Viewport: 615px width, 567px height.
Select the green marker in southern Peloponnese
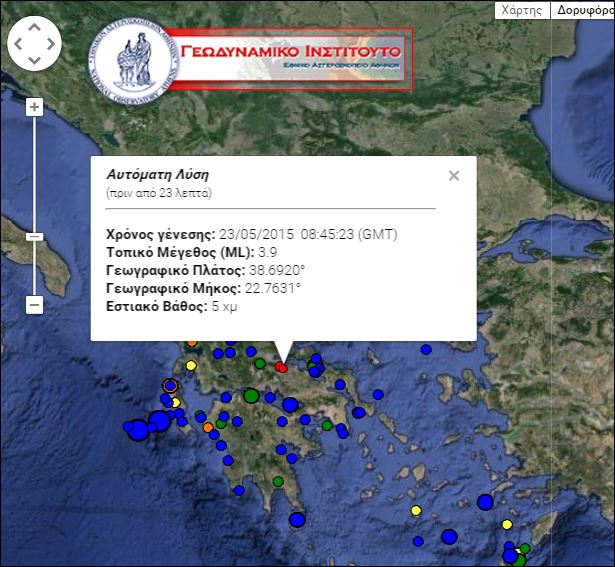[278, 481]
